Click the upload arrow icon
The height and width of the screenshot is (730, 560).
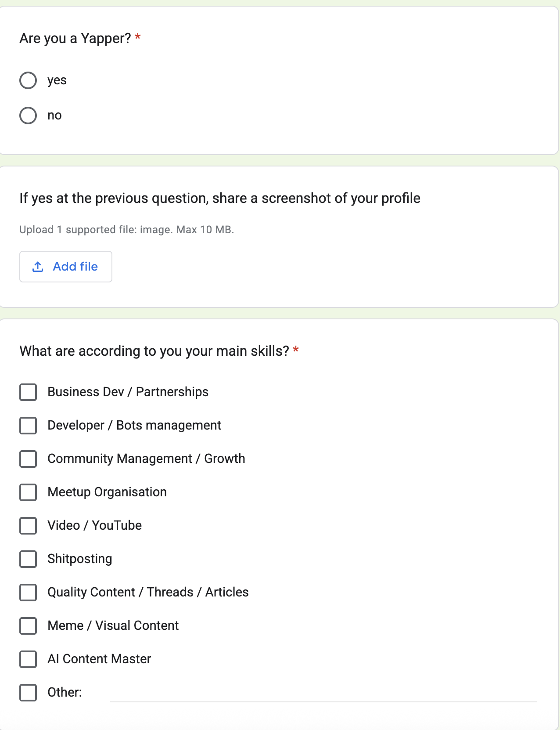38,267
